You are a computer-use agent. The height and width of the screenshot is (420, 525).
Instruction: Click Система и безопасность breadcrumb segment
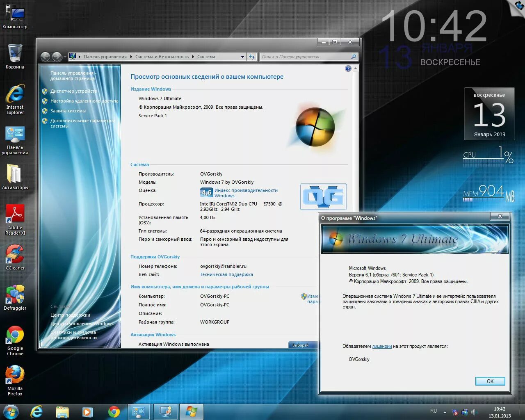pos(162,57)
